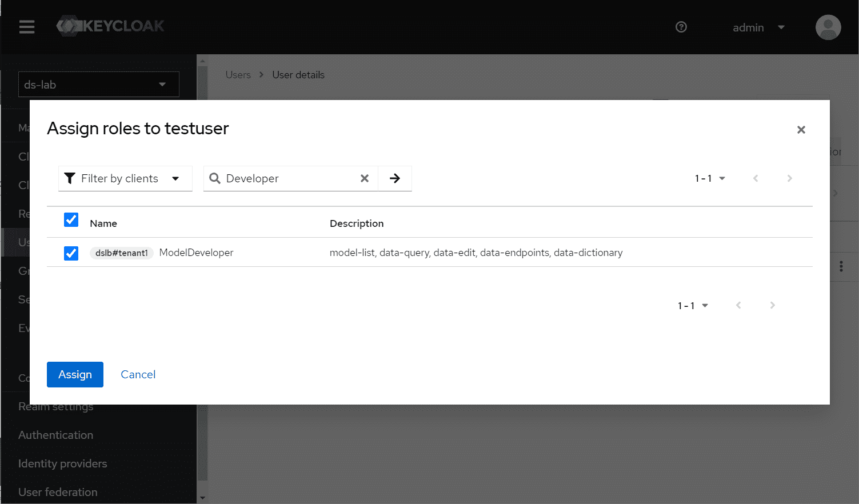Go to previous page in bottom pagination
Image resolution: width=859 pixels, height=504 pixels.
[x=738, y=305]
